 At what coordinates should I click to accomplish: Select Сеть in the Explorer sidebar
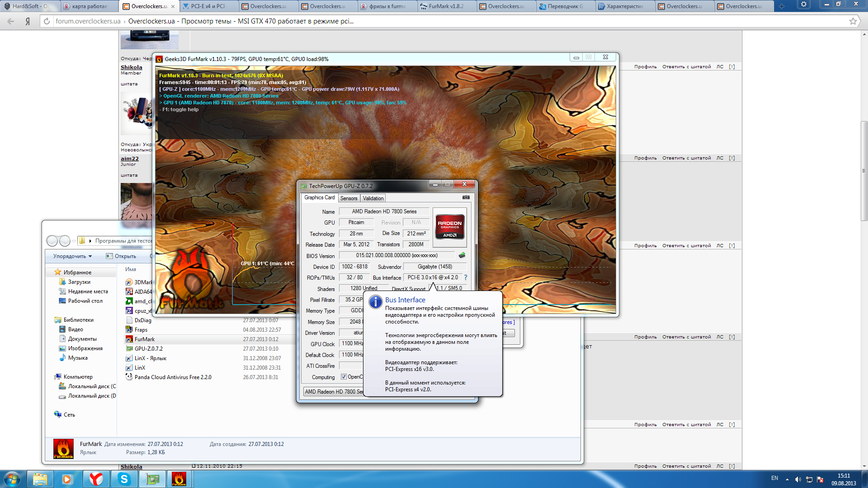69,415
